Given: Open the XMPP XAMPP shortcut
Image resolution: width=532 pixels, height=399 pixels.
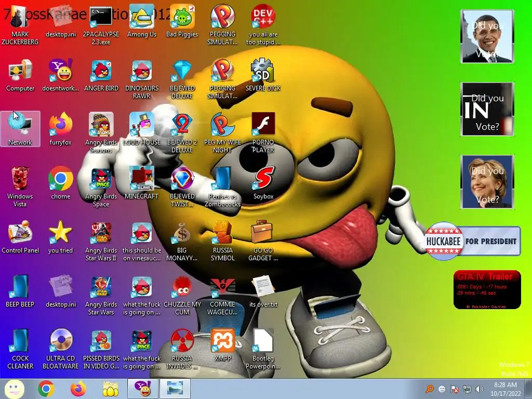Looking at the screenshot, I should 222,345.
